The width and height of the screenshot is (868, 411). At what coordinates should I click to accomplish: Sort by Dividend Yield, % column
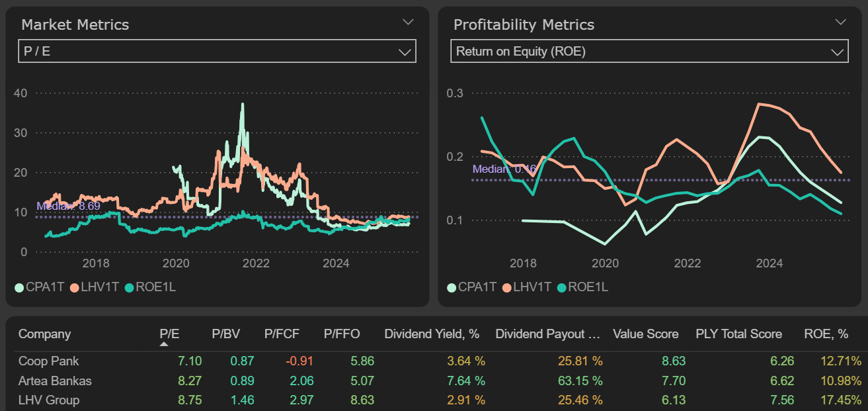pos(432,334)
